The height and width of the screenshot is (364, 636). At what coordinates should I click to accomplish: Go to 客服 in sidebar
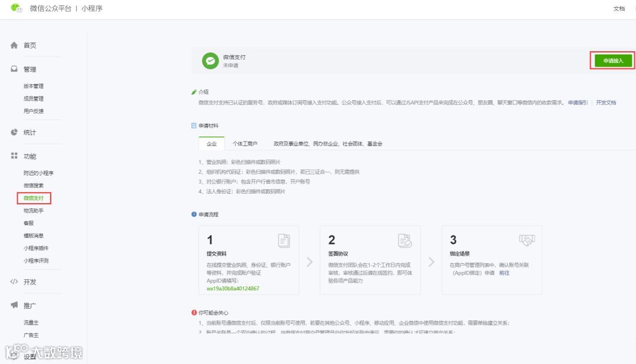tap(28, 223)
